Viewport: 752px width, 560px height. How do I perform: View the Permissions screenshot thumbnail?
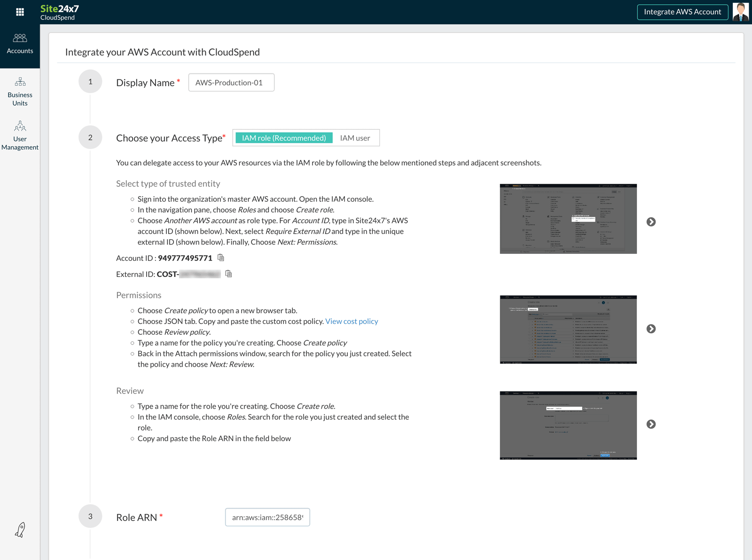(x=568, y=329)
